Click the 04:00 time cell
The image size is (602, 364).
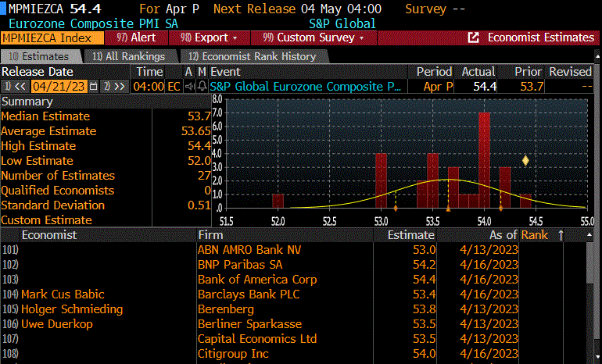tap(149, 87)
